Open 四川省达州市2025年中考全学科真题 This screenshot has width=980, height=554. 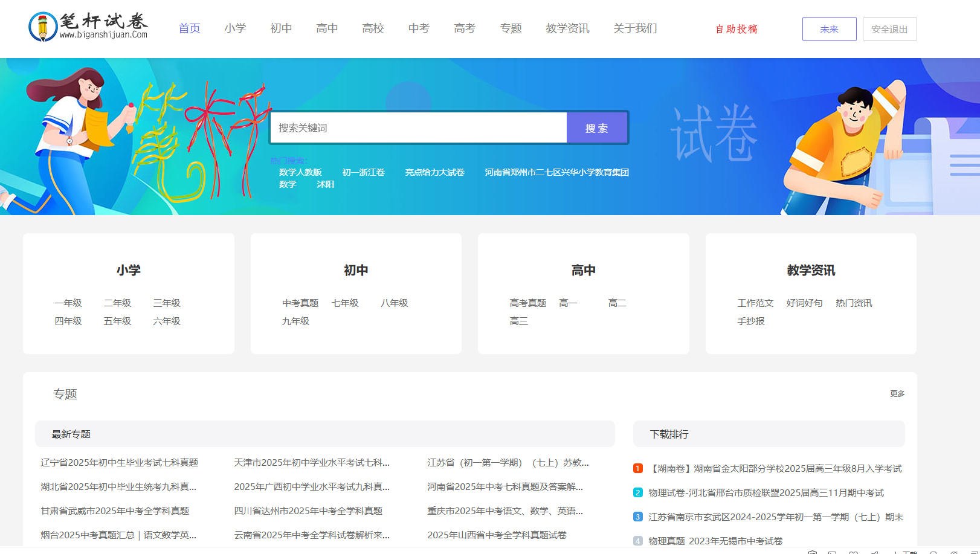[x=308, y=511]
